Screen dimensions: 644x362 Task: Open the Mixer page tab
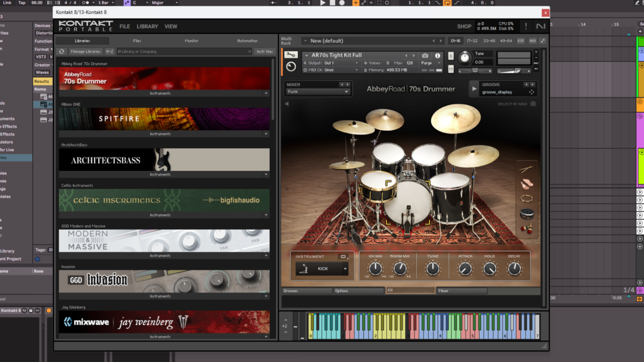(x=462, y=291)
